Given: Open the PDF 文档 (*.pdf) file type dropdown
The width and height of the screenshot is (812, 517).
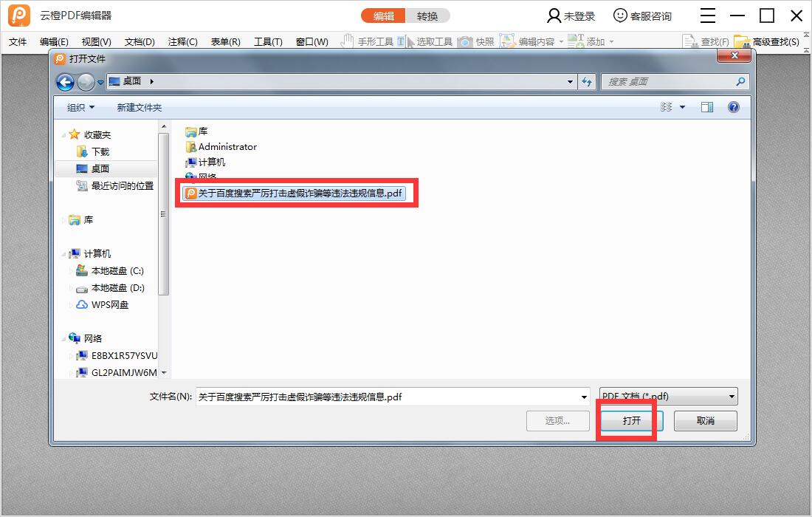Looking at the screenshot, I should point(668,397).
